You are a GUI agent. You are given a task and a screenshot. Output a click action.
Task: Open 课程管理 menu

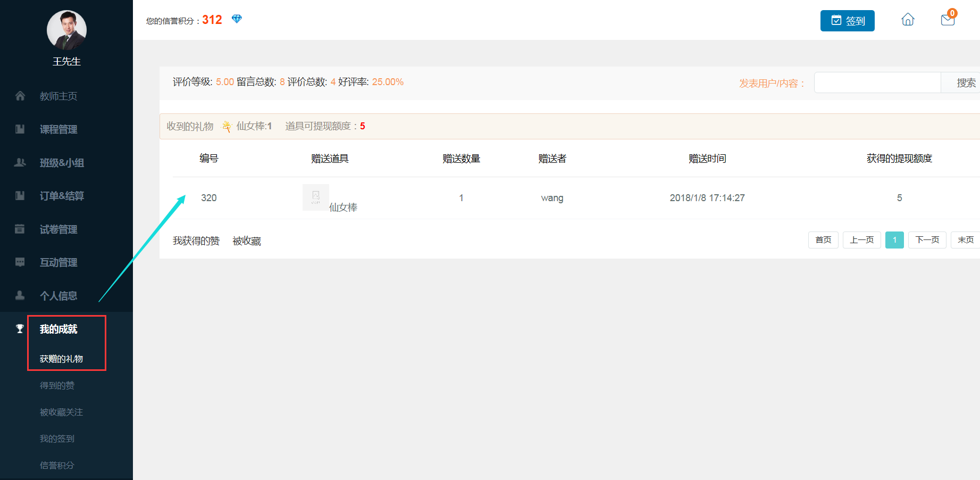pos(58,129)
